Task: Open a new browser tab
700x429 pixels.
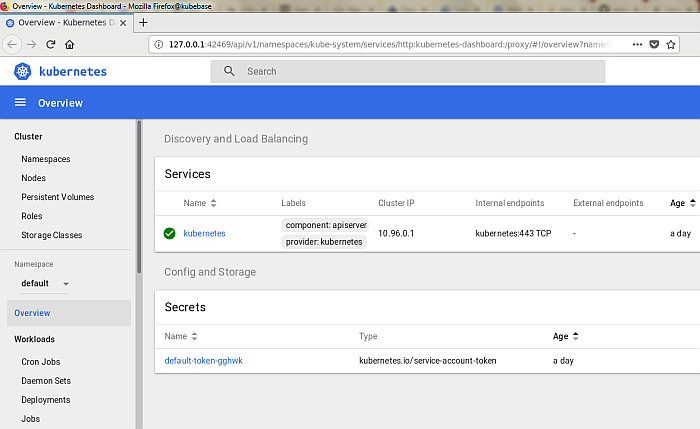Action: click(143, 22)
